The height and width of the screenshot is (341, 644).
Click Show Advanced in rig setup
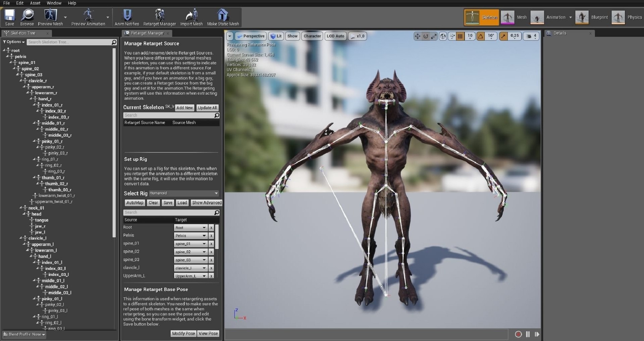(207, 203)
